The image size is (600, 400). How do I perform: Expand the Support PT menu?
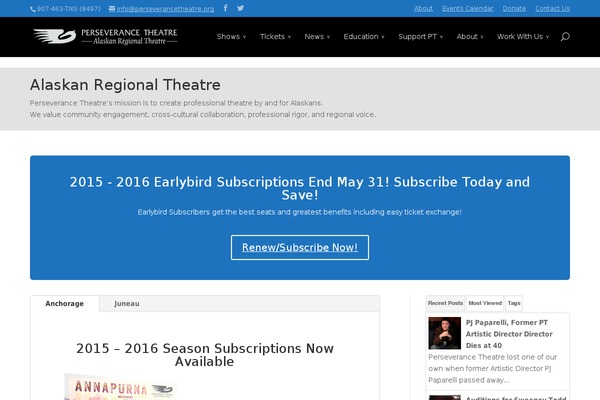tap(421, 37)
